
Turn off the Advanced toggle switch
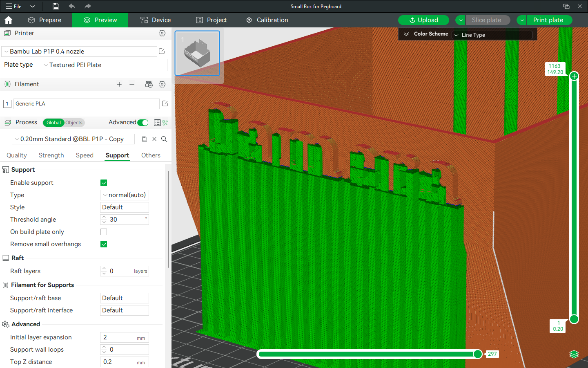(x=143, y=123)
